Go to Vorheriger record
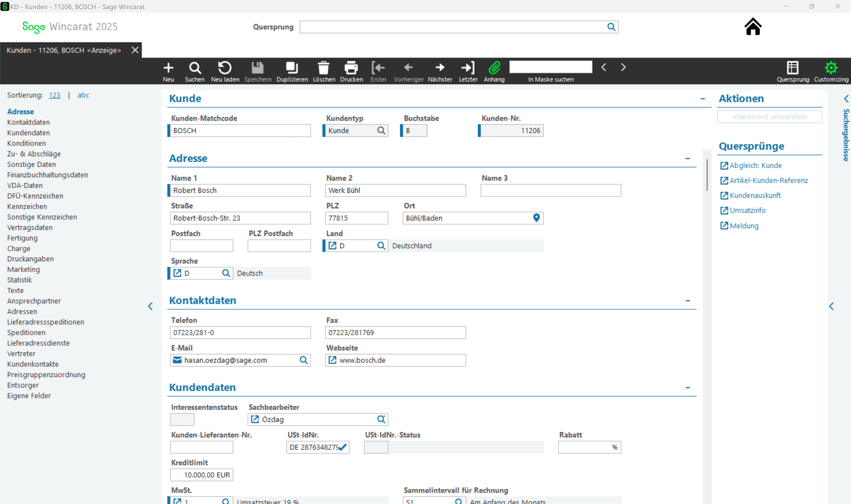 tap(408, 68)
